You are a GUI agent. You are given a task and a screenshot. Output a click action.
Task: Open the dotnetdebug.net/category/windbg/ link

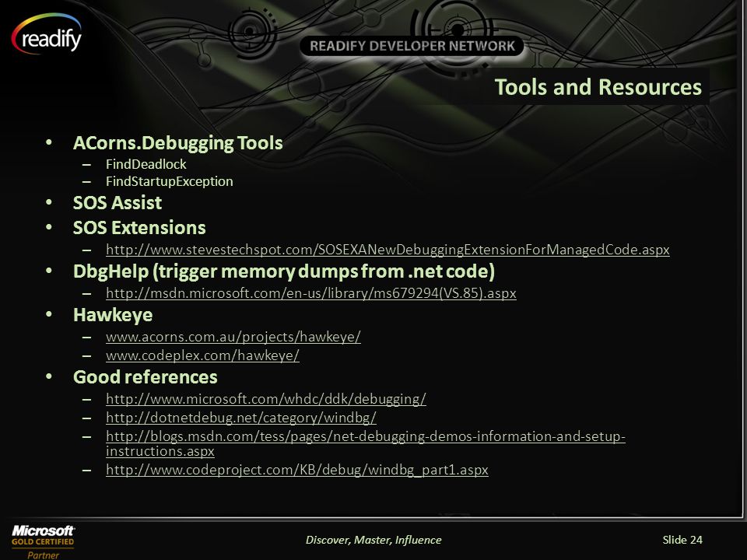241,418
